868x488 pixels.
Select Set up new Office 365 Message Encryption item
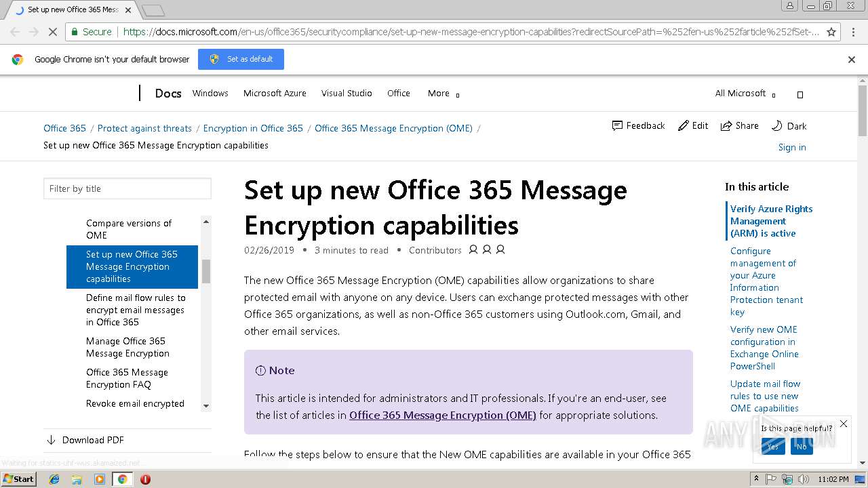132,266
